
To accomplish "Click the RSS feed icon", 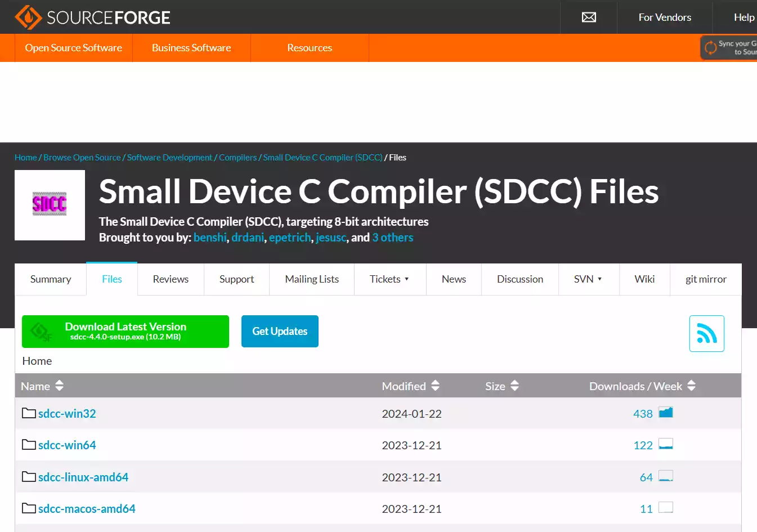I will 707,333.
